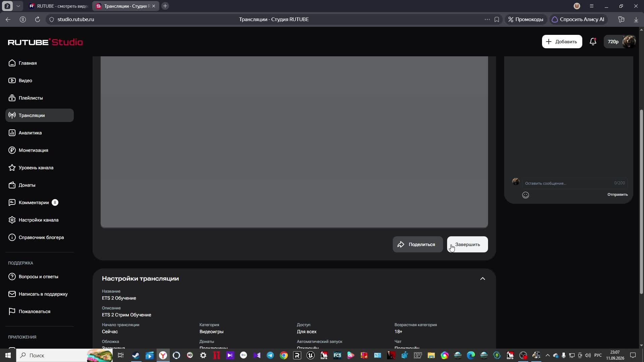Viewport: 644px width, 362px height.
Task: Open the taskbar clock and calendar
Action: 615,355
